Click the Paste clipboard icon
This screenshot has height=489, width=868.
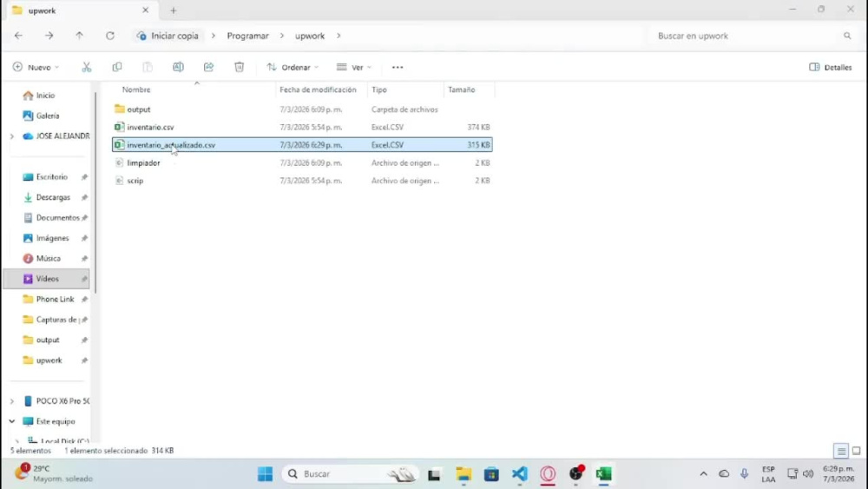click(x=148, y=67)
